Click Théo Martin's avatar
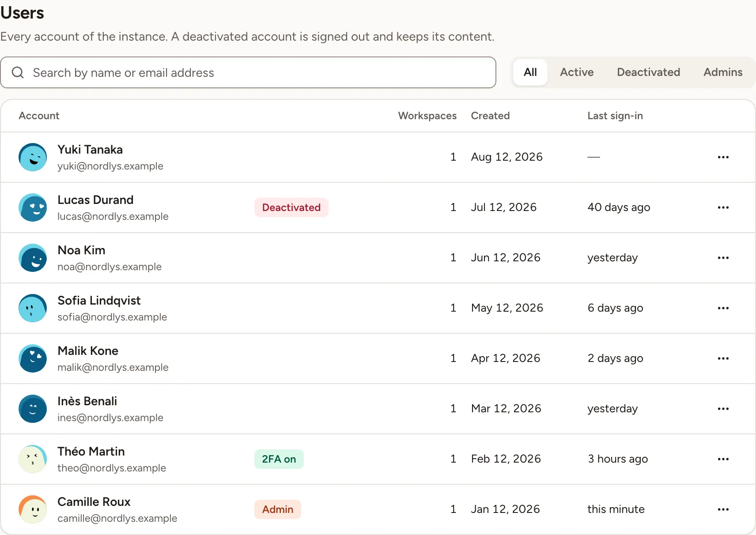Image resolution: width=756 pixels, height=535 pixels. point(33,459)
